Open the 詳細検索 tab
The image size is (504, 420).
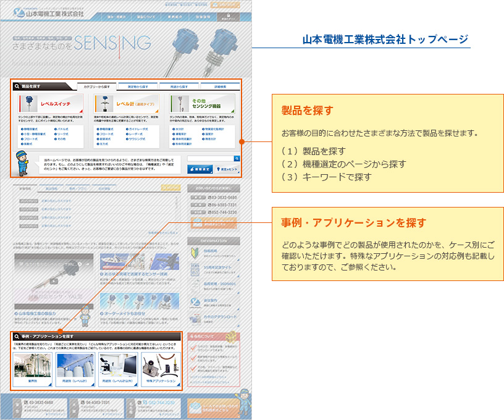(x=220, y=86)
